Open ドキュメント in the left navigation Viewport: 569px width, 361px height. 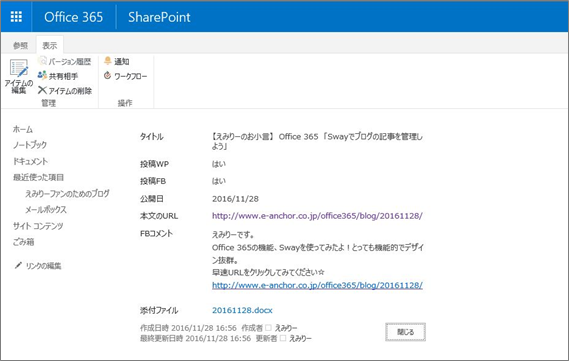coord(30,161)
